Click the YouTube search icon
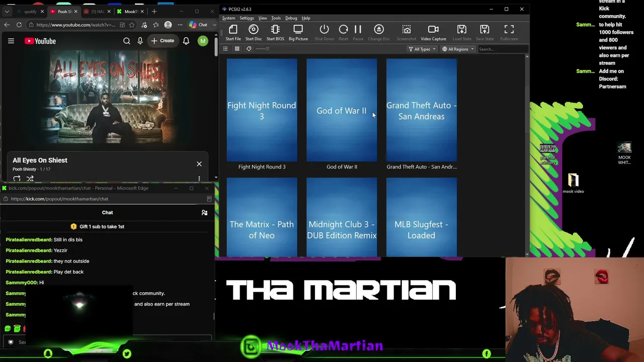This screenshot has height=362, width=644. [127, 41]
